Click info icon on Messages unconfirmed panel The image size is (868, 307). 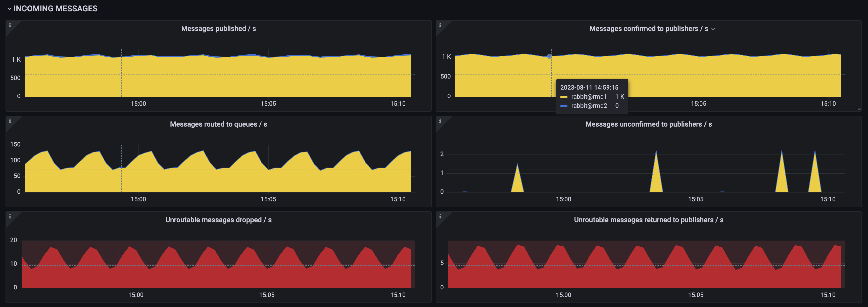pos(440,121)
